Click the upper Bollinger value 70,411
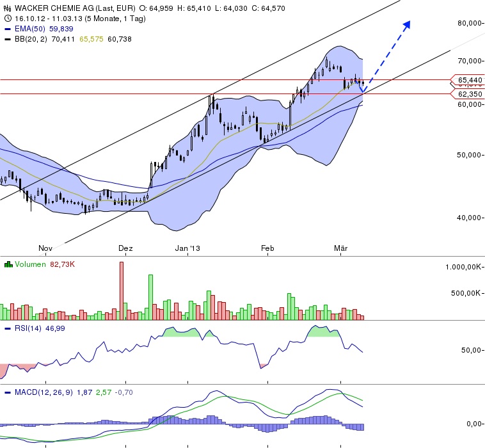Screen dimensions: 485x448 pyautogui.click(x=63, y=39)
